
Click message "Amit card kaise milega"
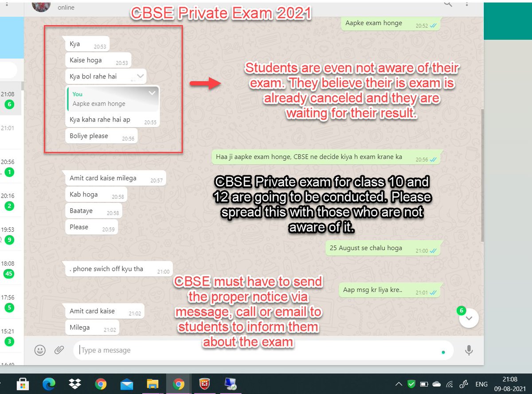[x=115, y=178]
